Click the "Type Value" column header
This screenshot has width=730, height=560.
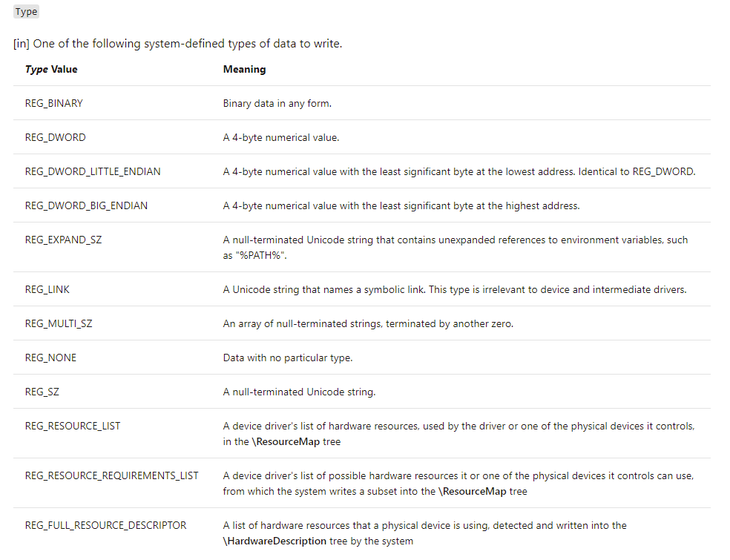pyautogui.click(x=51, y=69)
